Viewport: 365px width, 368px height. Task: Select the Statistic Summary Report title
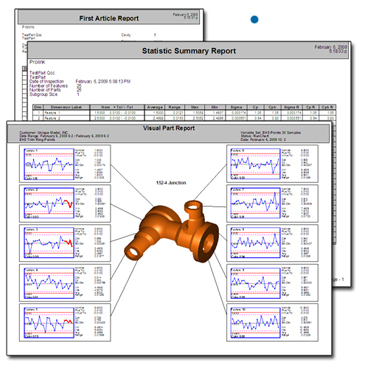189,51
